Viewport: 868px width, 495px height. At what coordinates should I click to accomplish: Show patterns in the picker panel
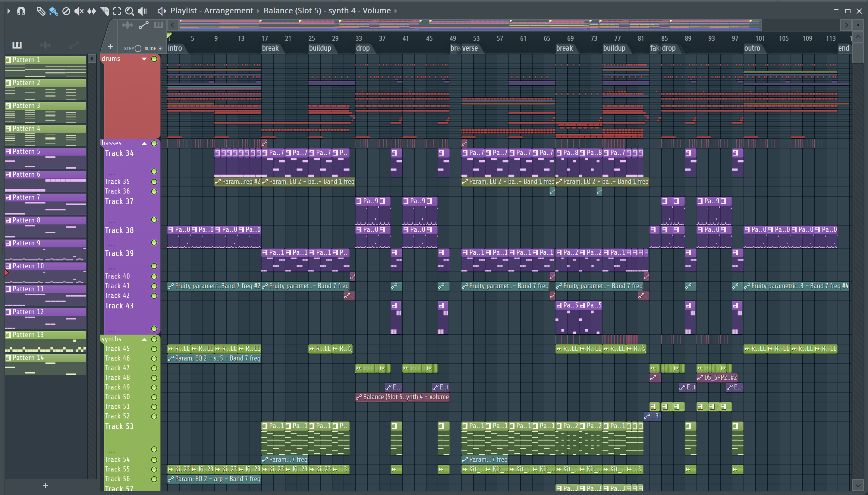pos(17,45)
